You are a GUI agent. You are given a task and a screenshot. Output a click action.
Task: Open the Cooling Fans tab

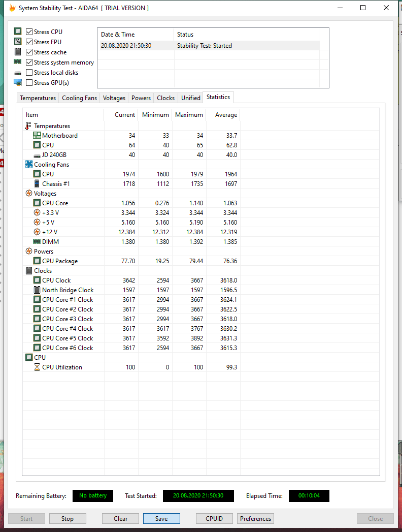click(x=79, y=98)
